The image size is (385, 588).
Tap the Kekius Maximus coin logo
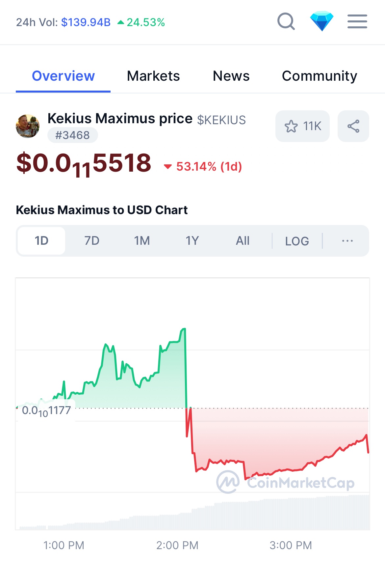28,126
